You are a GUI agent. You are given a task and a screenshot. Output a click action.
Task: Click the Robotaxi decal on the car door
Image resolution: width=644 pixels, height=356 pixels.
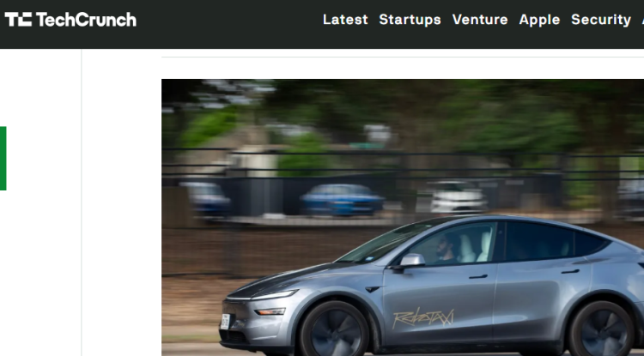pyautogui.click(x=423, y=318)
